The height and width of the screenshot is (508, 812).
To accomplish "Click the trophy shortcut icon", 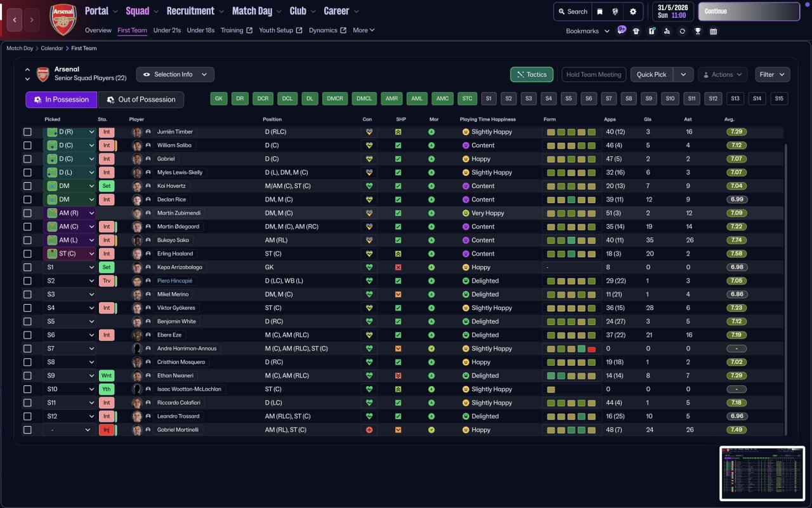I will (x=698, y=31).
